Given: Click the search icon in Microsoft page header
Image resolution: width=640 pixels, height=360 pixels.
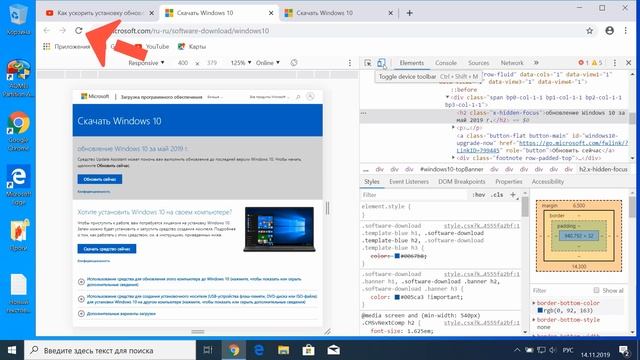Looking at the screenshot, I should (298, 97).
